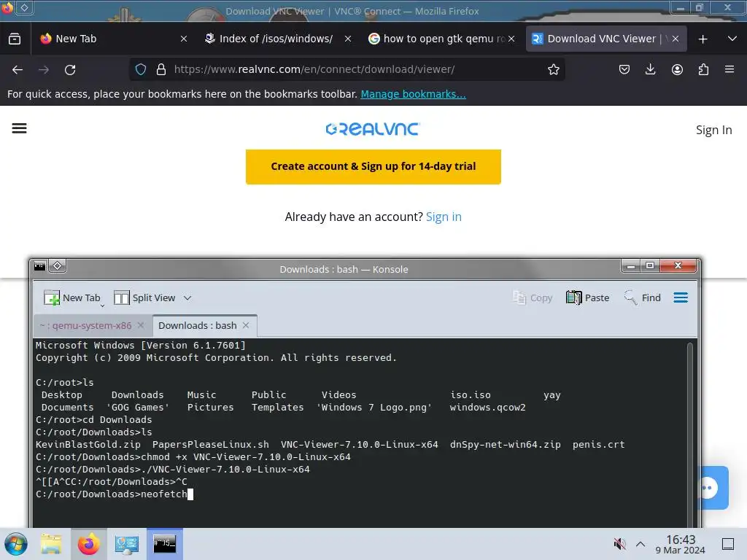Open RealVNC site hamburger menu

click(19, 128)
